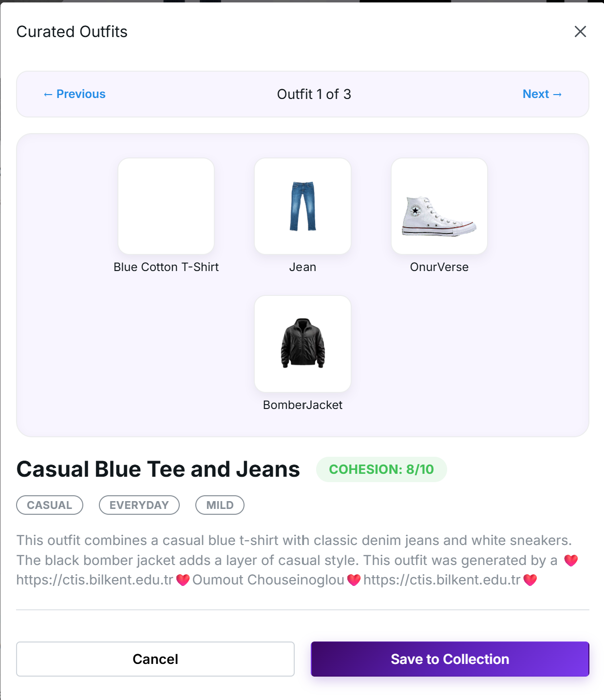
Task: Click the heart icon before Oumout Chouseinoglou
Action: tap(183, 580)
